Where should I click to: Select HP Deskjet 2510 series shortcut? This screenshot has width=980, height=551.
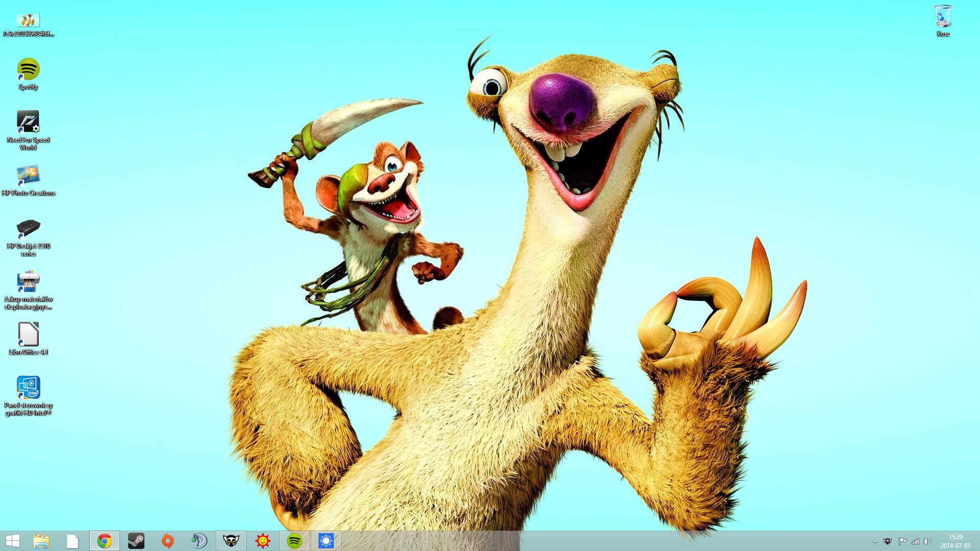click(x=28, y=237)
